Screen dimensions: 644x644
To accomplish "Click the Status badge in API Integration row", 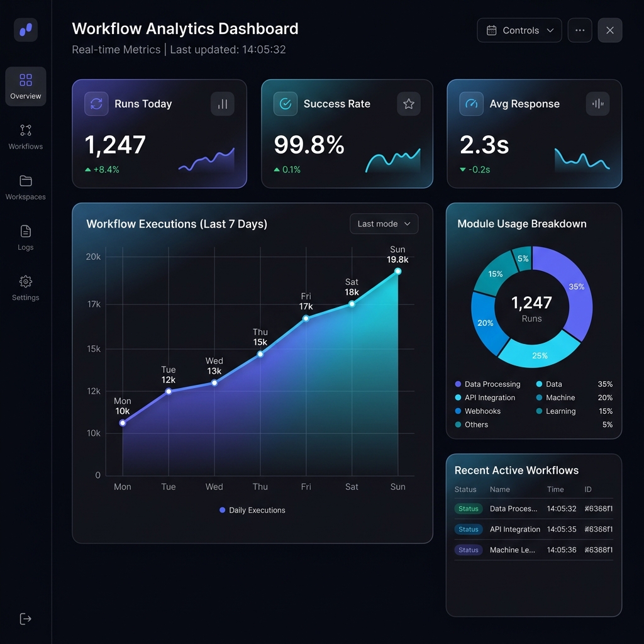I will 468,529.
